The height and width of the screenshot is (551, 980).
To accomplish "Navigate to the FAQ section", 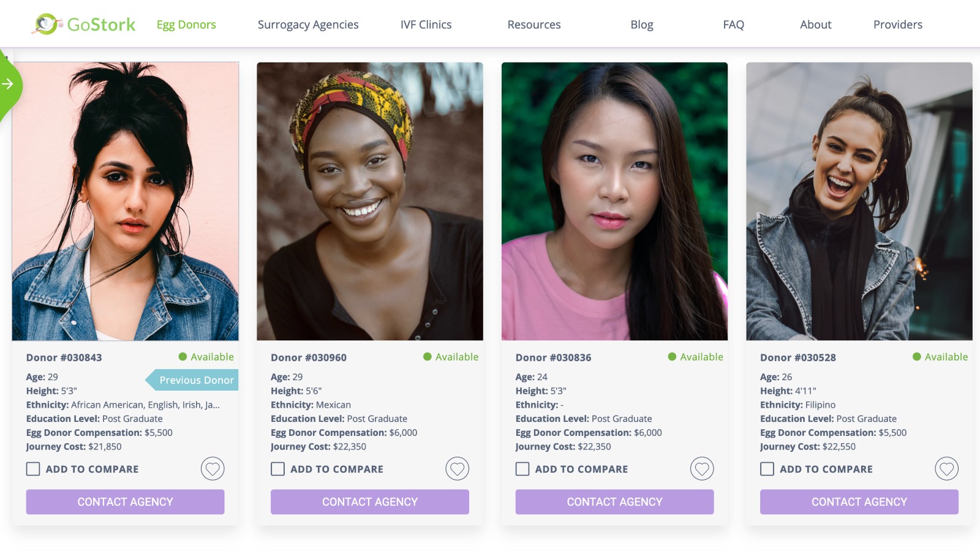I will pyautogui.click(x=733, y=24).
